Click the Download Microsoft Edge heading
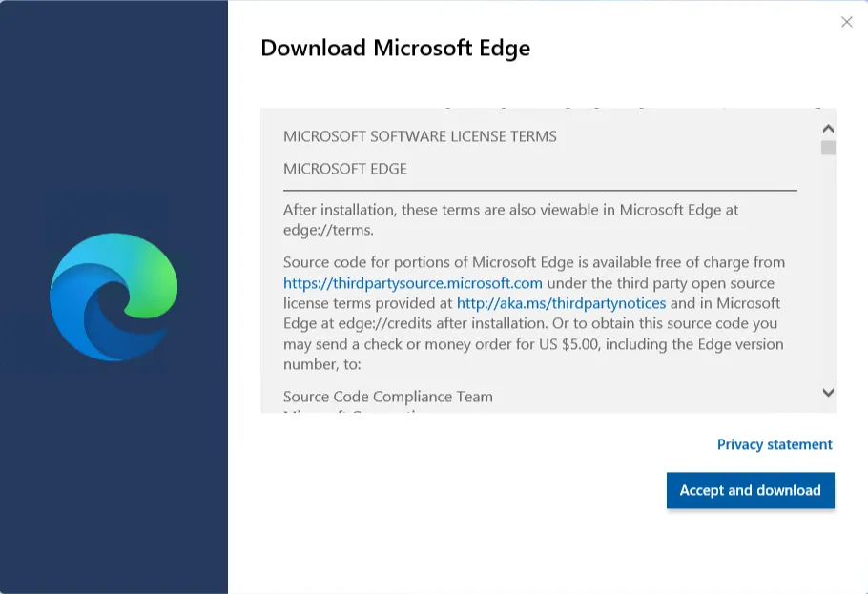Image resolution: width=868 pixels, height=594 pixels. click(396, 48)
